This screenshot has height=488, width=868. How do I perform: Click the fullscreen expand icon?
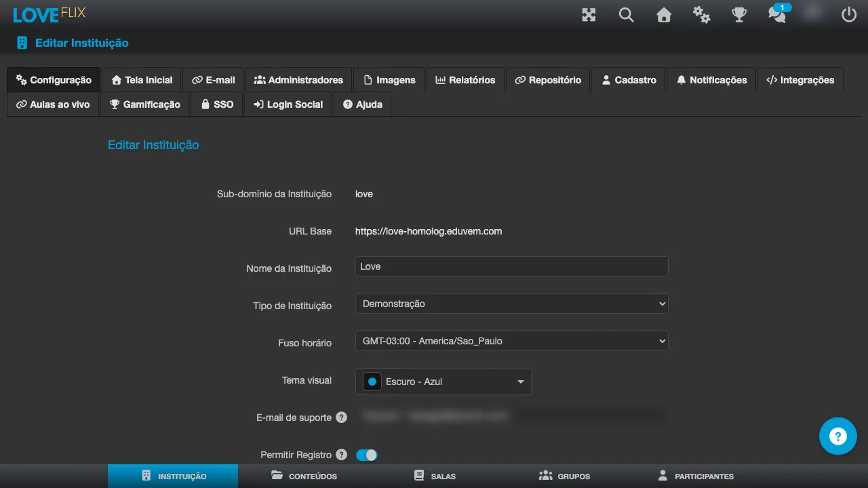coord(589,15)
